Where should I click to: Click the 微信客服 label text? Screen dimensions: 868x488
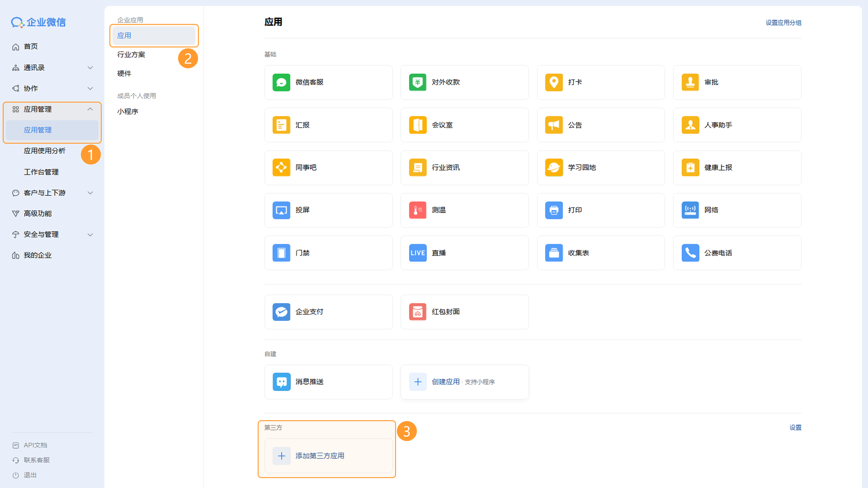tap(309, 82)
